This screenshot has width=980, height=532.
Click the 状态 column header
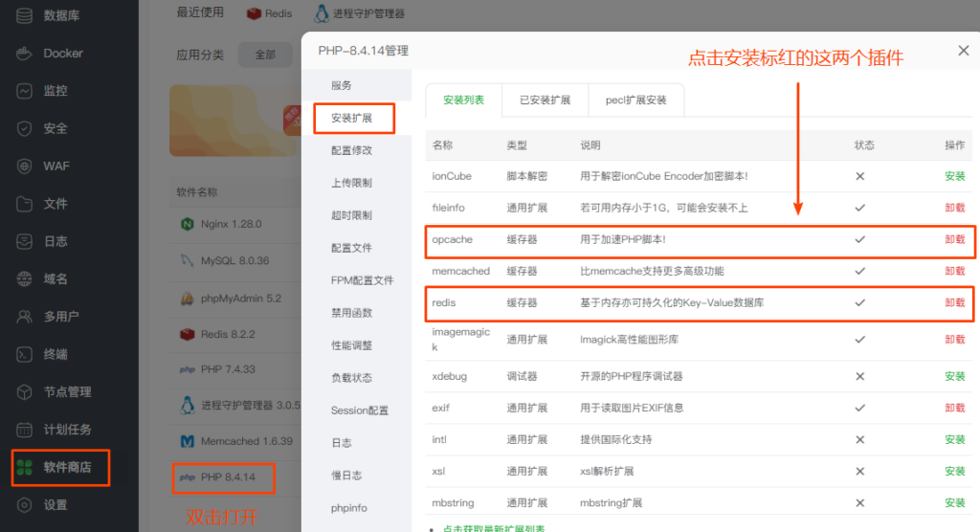pos(864,145)
